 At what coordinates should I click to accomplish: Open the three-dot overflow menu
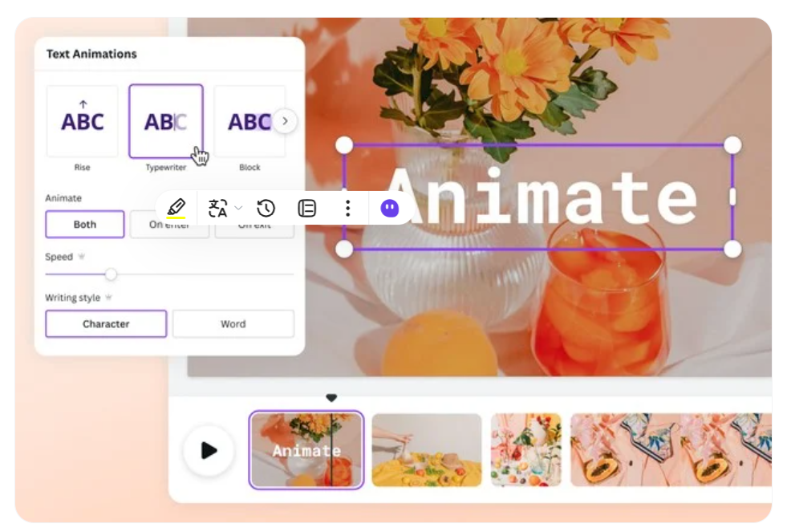click(347, 208)
